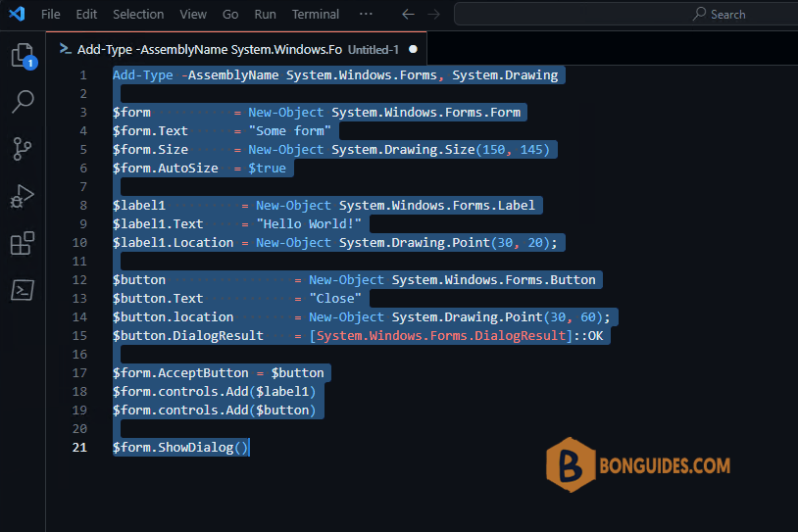This screenshot has width=798, height=532.
Task: Open the Extensions view
Action: [23, 243]
